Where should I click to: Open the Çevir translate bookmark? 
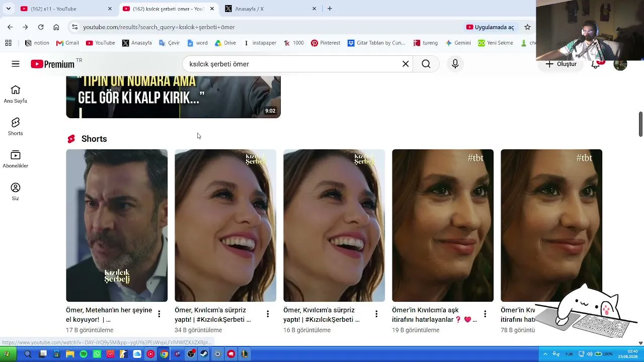coord(170,43)
